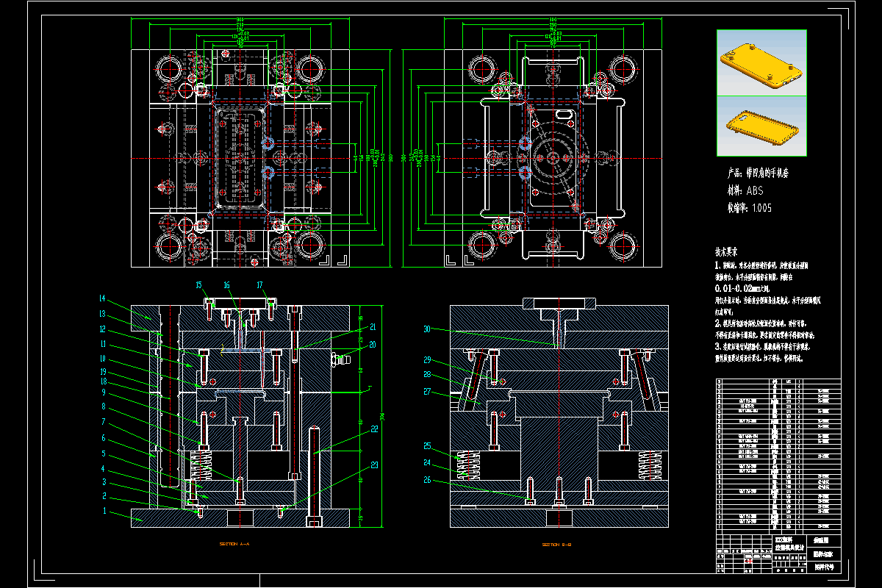Viewport: 882px width, 588px height.
Task: Select the SECTION A—A label
Action: (234, 544)
